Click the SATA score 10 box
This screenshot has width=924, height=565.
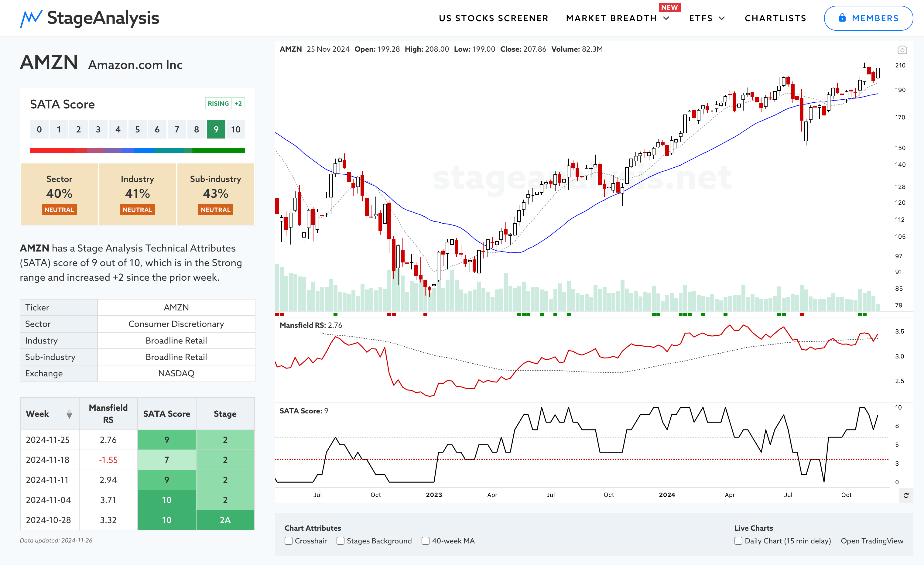[236, 129]
